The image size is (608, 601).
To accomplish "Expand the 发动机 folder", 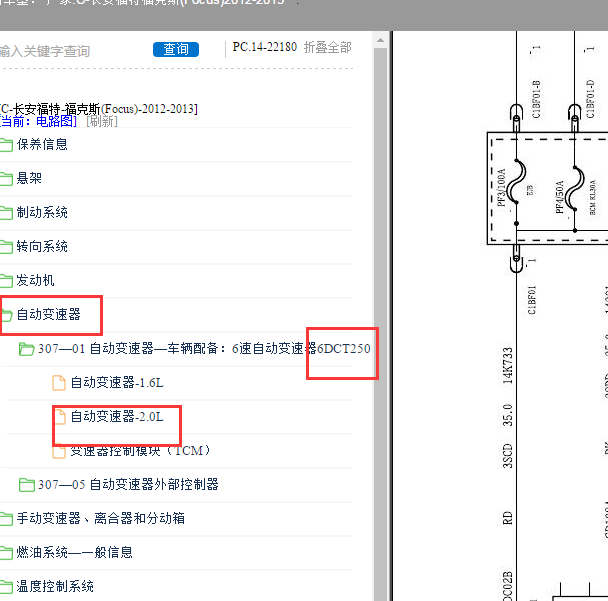I will 35,280.
